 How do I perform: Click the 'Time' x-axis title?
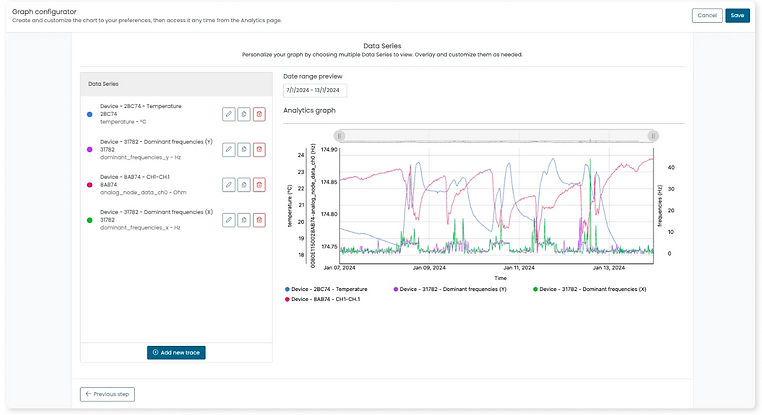(501, 278)
